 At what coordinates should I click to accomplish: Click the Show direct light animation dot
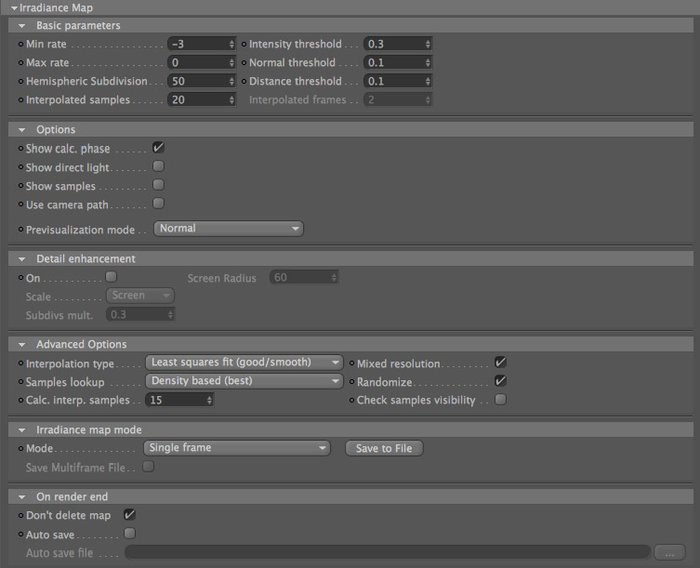point(21,167)
